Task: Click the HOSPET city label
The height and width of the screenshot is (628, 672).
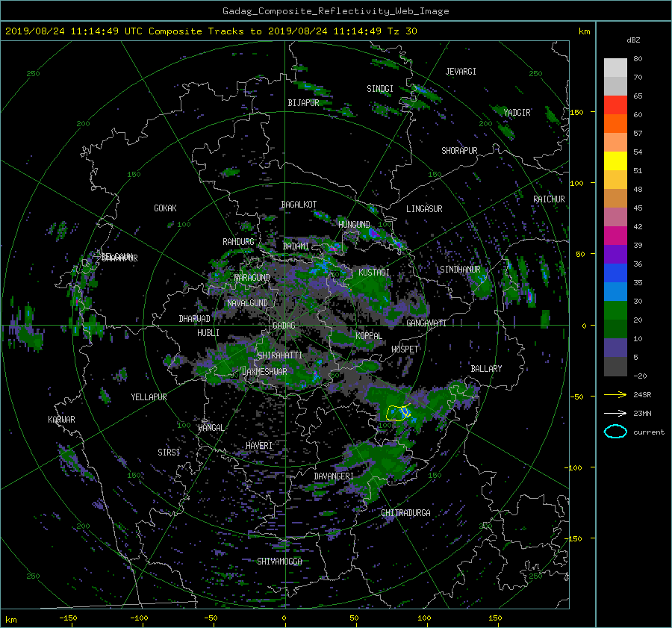Action: [405, 349]
